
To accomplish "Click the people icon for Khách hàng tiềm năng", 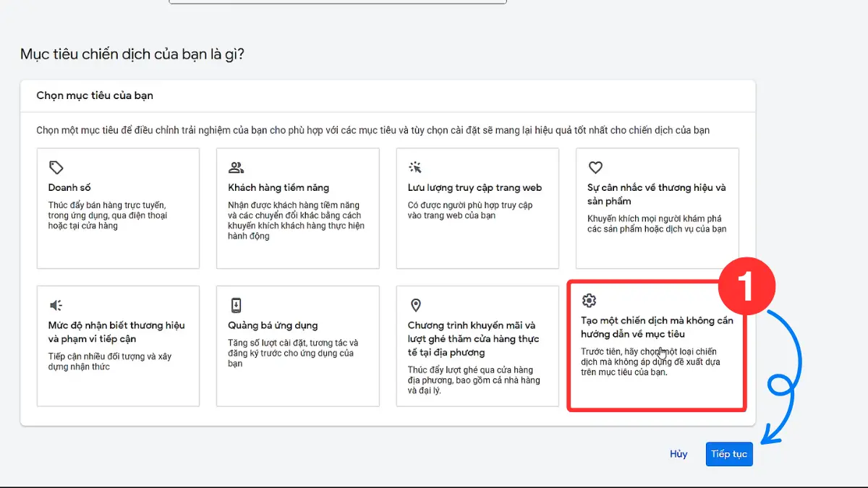I will (236, 168).
